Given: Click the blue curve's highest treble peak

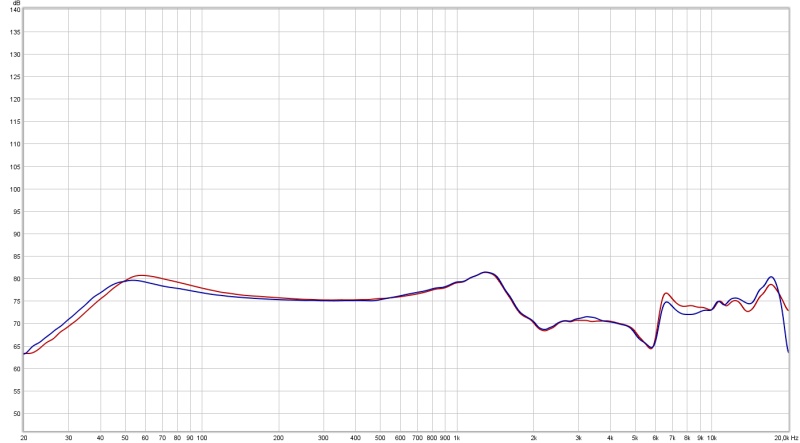Looking at the screenshot, I should (771, 277).
